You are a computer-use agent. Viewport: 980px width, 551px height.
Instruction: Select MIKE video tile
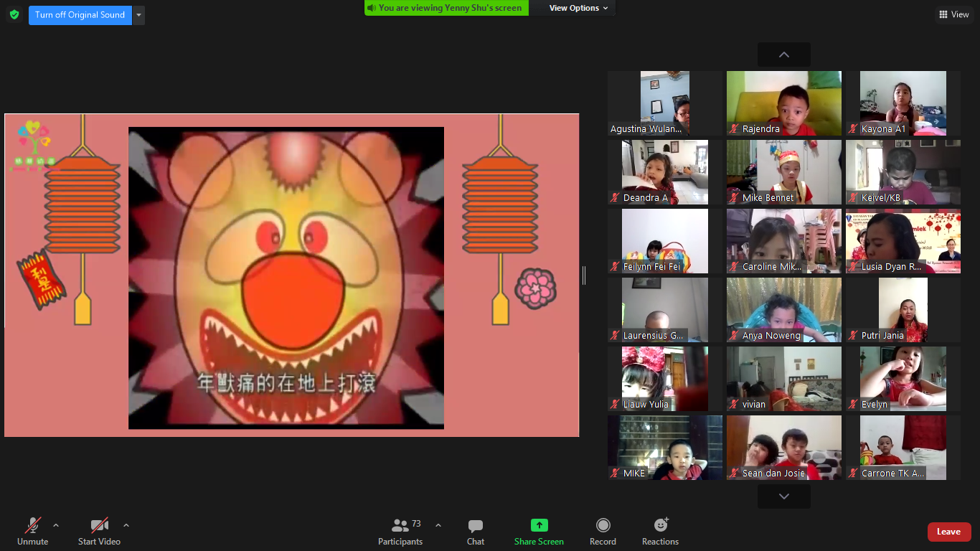[x=665, y=448]
